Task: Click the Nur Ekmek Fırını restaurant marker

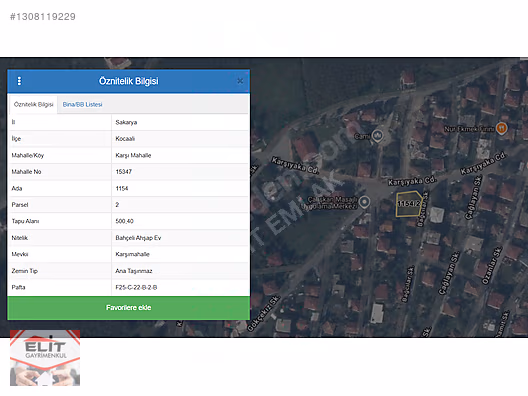Action: tap(502, 128)
